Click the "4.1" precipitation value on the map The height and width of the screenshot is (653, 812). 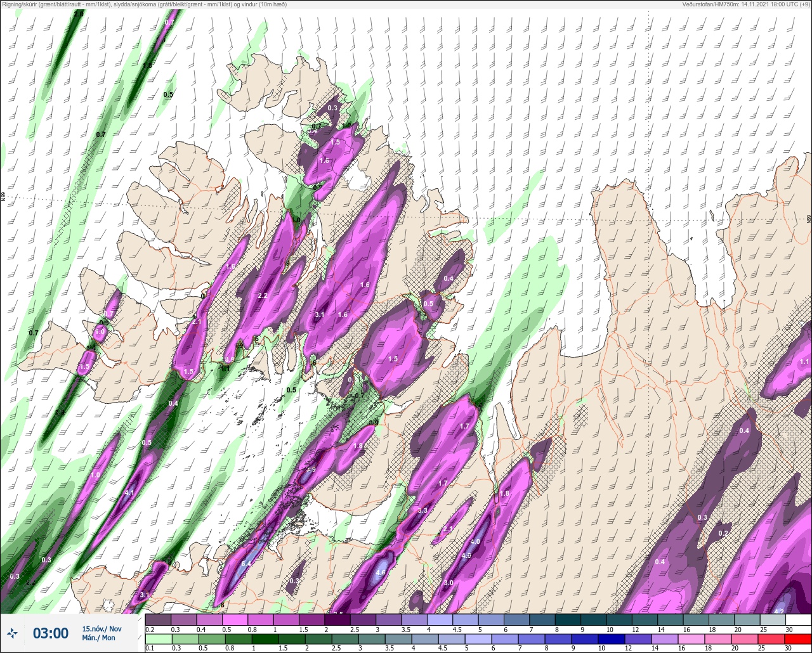pos(129,493)
